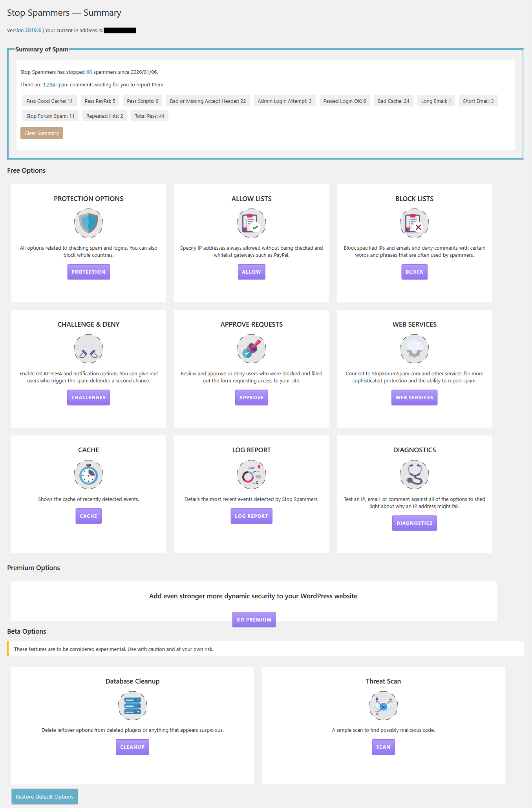
Task: Click the Cache stopwatch icon
Action: tap(88, 474)
